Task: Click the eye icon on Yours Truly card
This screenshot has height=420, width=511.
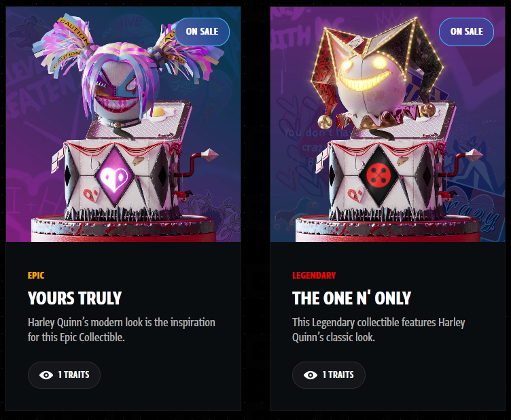Action: (46, 375)
